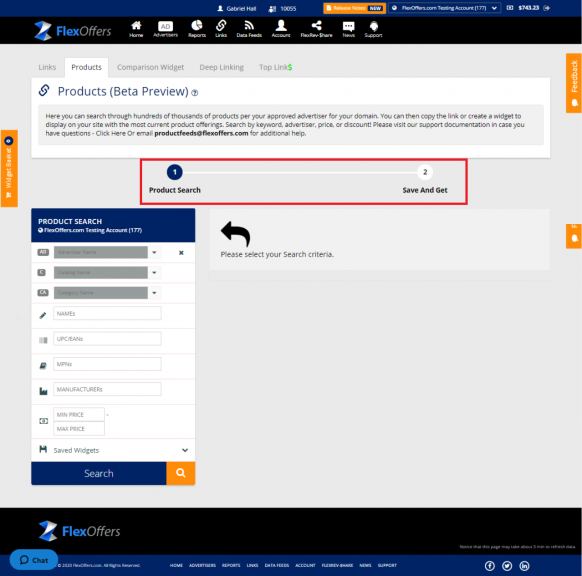The image size is (582, 576).
Task: Click the FlexOffers logo in header
Action: coord(73,31)
